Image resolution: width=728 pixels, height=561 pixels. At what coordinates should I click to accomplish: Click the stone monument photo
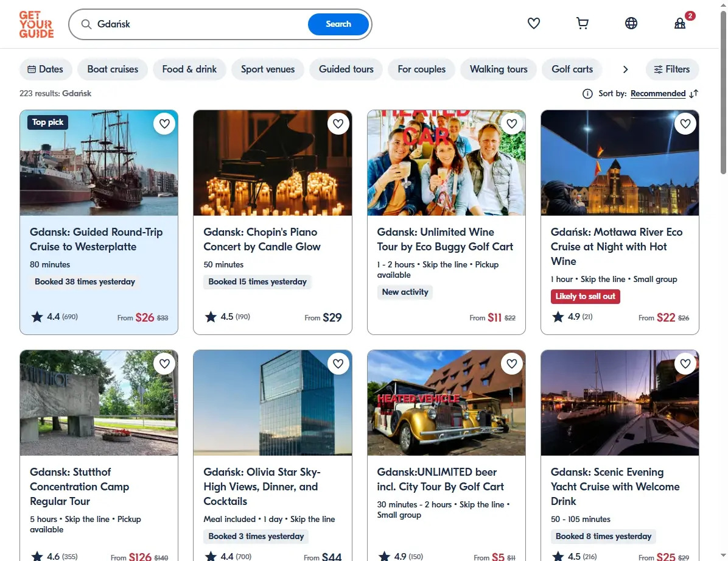[x=99, y=403]
